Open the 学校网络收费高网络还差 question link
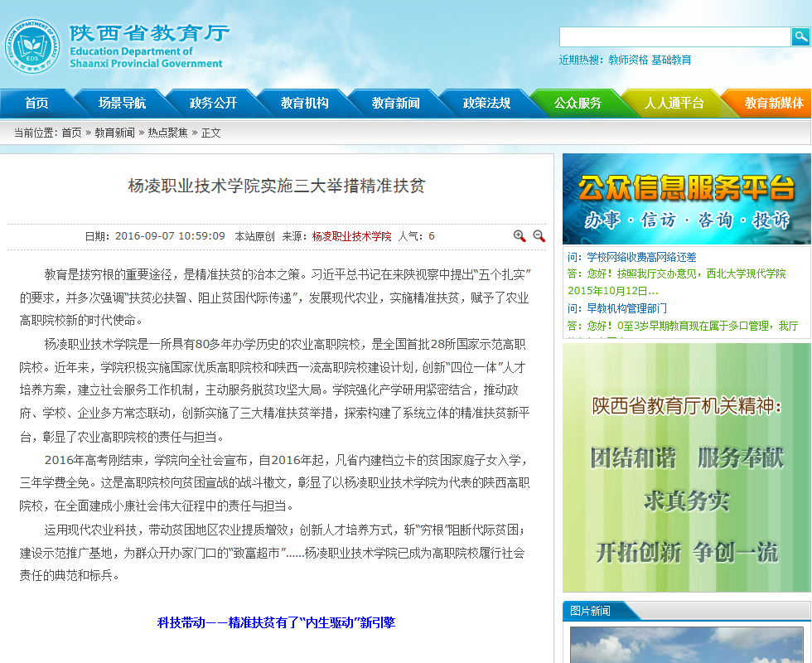812x663 pixels. coord(641,258)
